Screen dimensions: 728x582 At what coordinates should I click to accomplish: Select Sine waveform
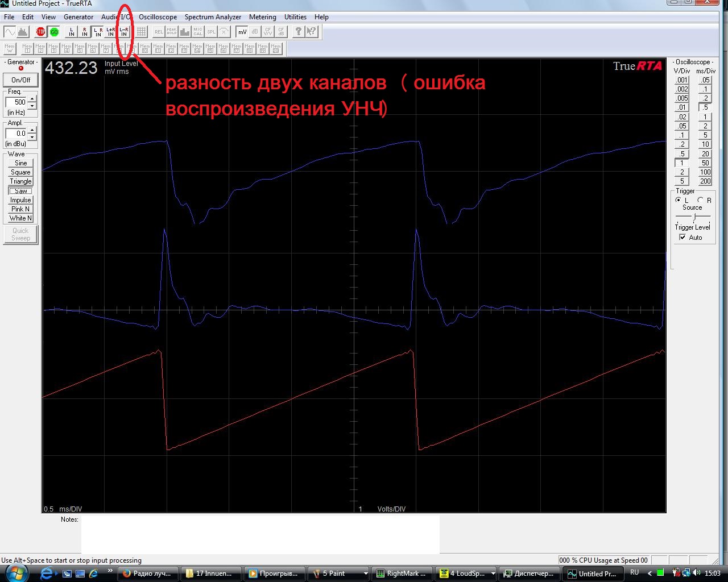(20, 163)
